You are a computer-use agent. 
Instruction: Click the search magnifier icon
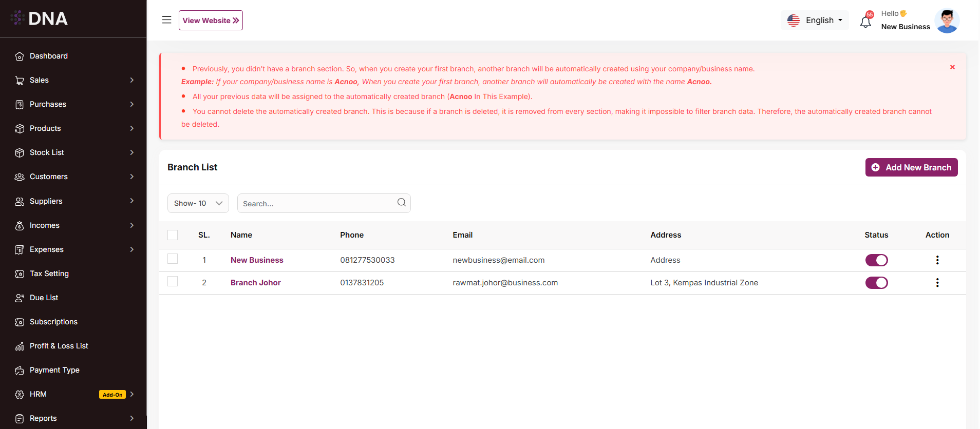click(402, 203)
